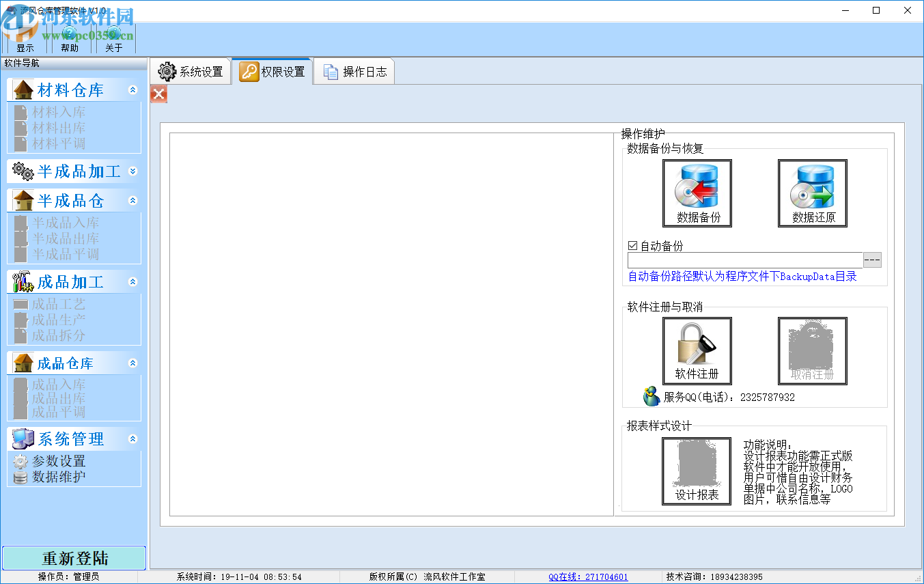Open the 帮助 toolbar item
The image size is (924, 584).
[70, 39]
